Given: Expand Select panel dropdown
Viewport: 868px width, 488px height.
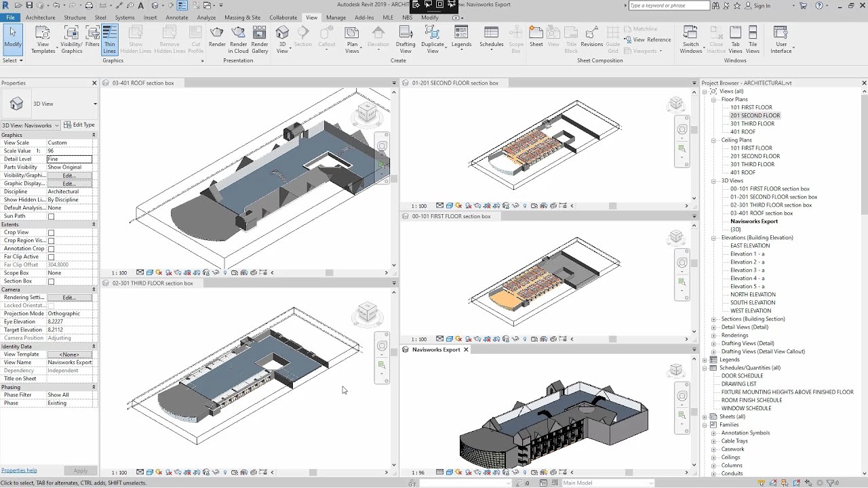Looking at the screenshot, I should pyautogui.click(x=12, y=60).
